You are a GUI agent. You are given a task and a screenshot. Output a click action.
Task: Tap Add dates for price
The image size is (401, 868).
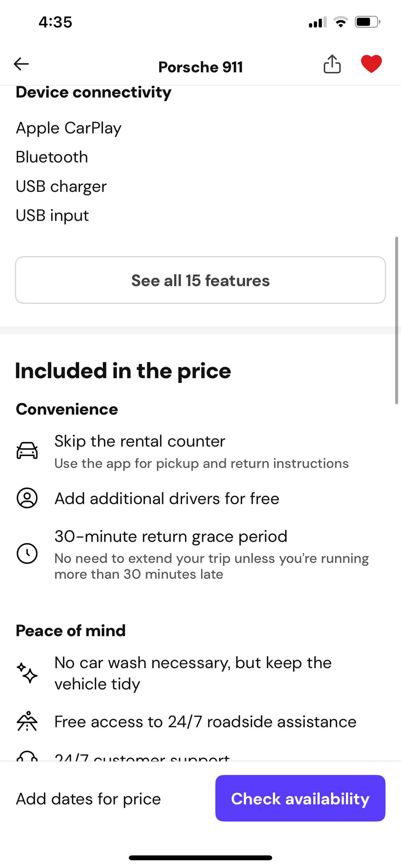[88, 798]
